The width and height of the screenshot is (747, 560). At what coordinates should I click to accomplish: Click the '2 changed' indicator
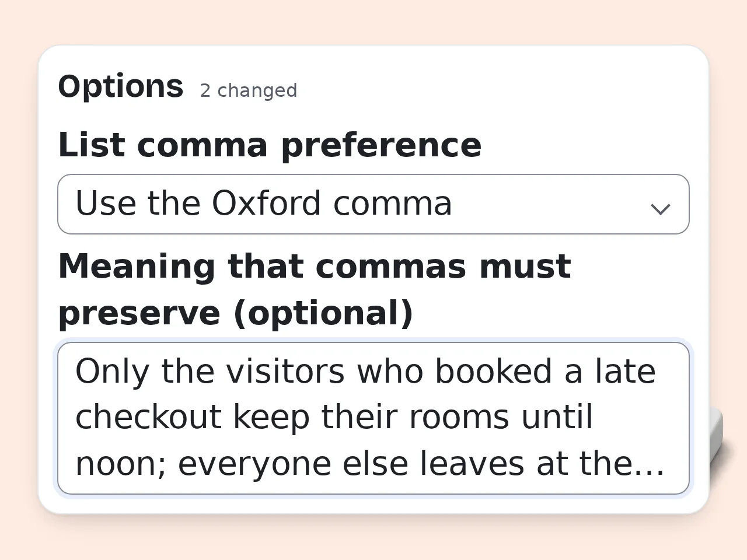249,90
